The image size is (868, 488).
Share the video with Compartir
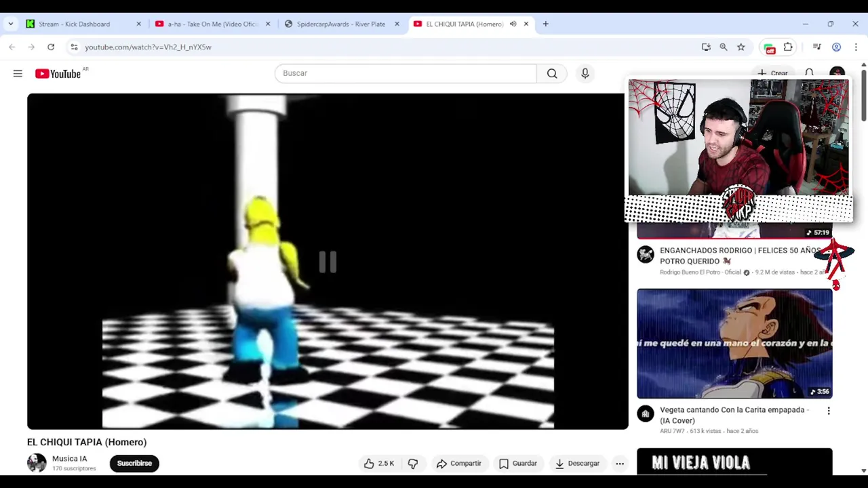[x=459, y=464]
